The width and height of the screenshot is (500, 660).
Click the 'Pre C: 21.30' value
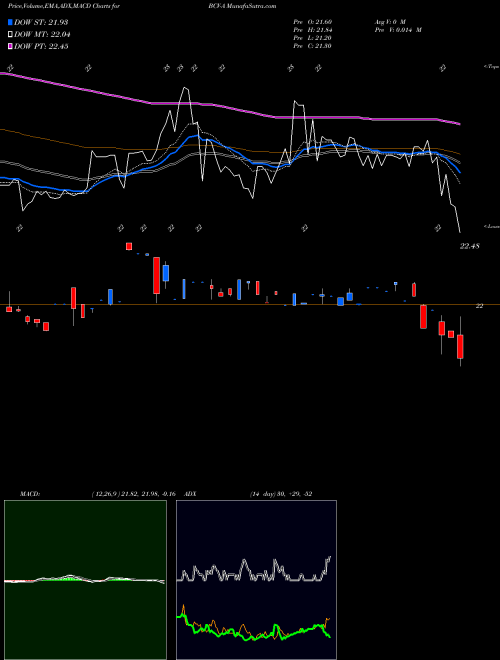[313, 46]
